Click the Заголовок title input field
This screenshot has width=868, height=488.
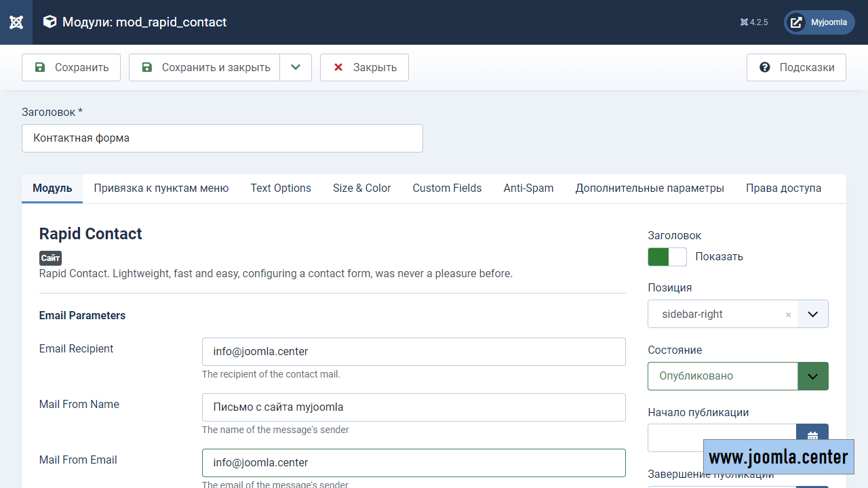coord(222,138)
